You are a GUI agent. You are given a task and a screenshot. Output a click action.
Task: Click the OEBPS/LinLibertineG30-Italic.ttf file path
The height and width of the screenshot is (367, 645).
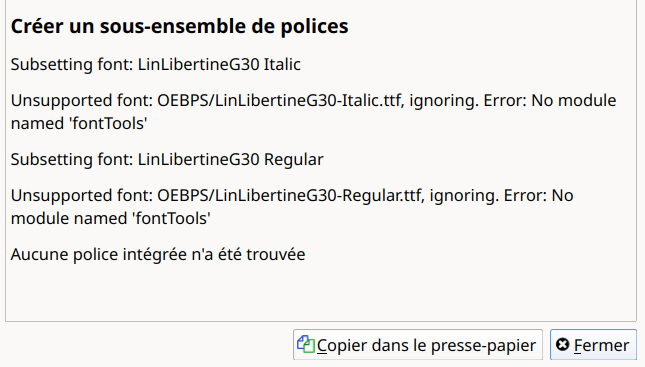[x=279, y=101]
